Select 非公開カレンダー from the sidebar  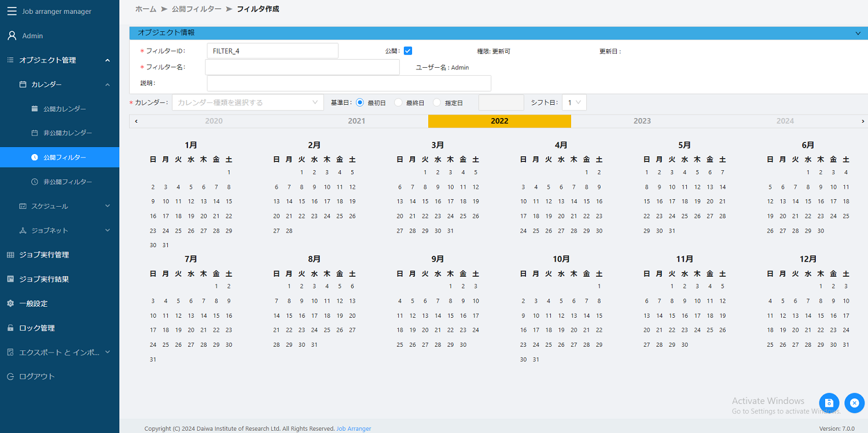coord(61,133)
